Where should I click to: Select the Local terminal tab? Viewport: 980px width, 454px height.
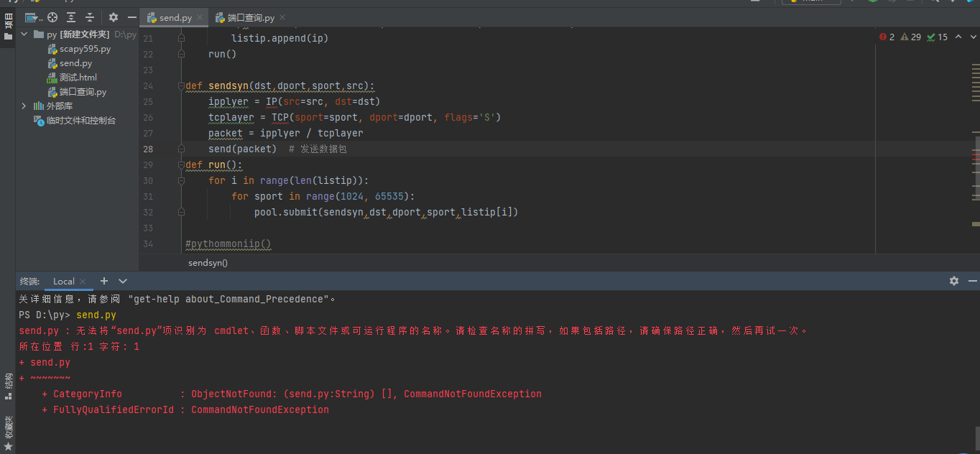point(63,281)
